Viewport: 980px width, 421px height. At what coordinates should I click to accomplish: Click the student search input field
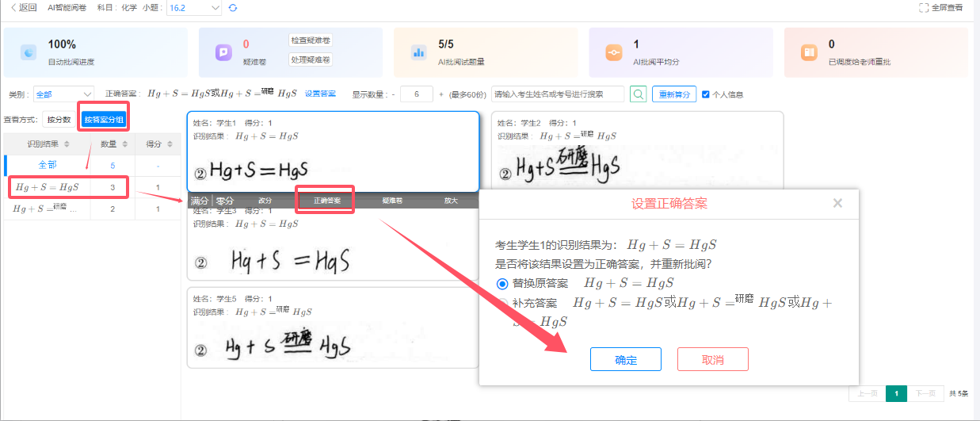click(558, 94)
